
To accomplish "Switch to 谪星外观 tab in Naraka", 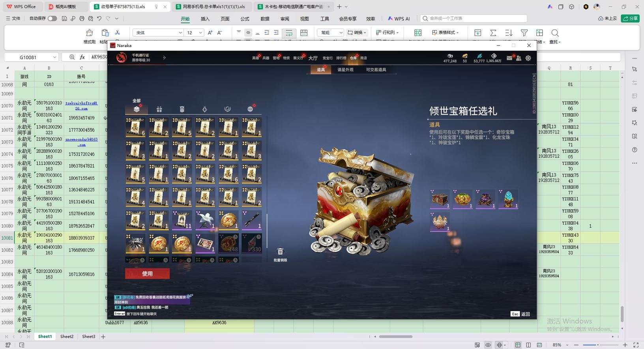I will [x=345, y=70].
